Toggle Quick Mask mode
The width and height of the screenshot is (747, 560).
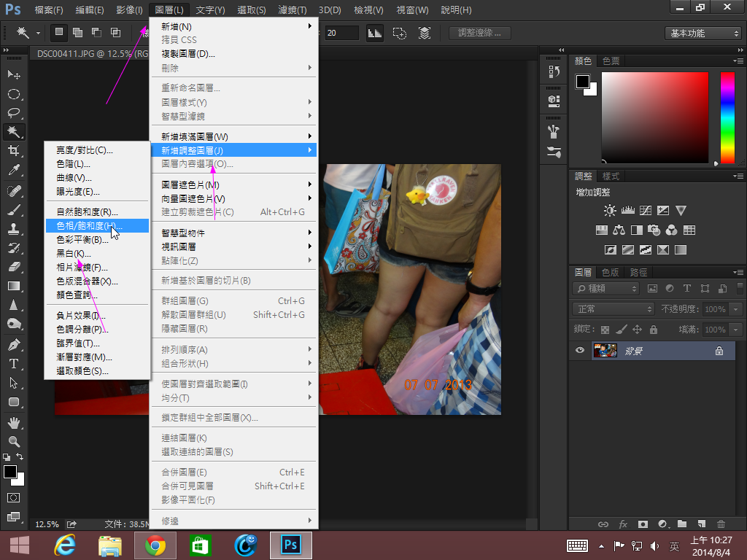click(14, 497)
